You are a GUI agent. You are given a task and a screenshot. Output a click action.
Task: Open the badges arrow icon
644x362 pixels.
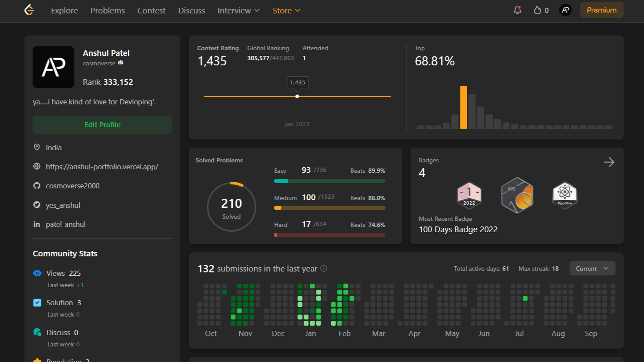(609, 162)
